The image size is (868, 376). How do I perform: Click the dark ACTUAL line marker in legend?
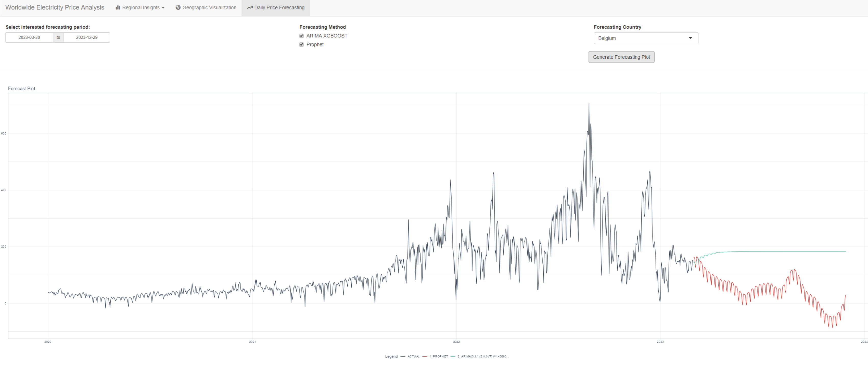[403, 356]
